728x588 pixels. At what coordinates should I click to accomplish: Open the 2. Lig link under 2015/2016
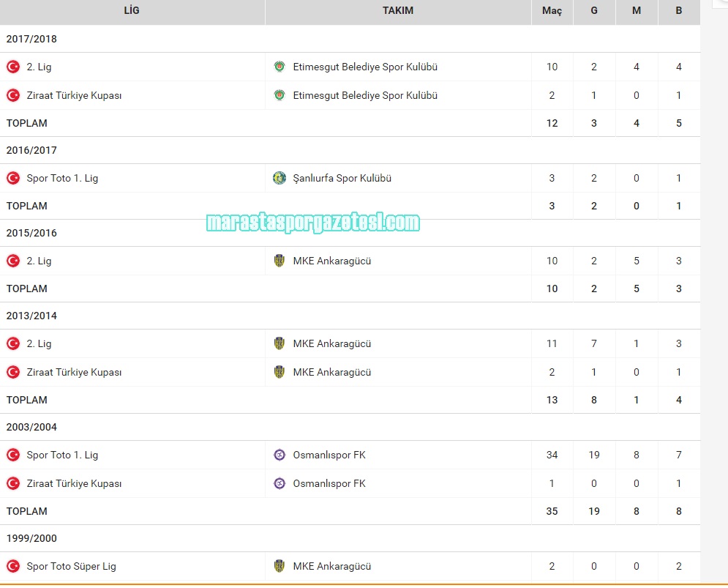coord(39,261)
